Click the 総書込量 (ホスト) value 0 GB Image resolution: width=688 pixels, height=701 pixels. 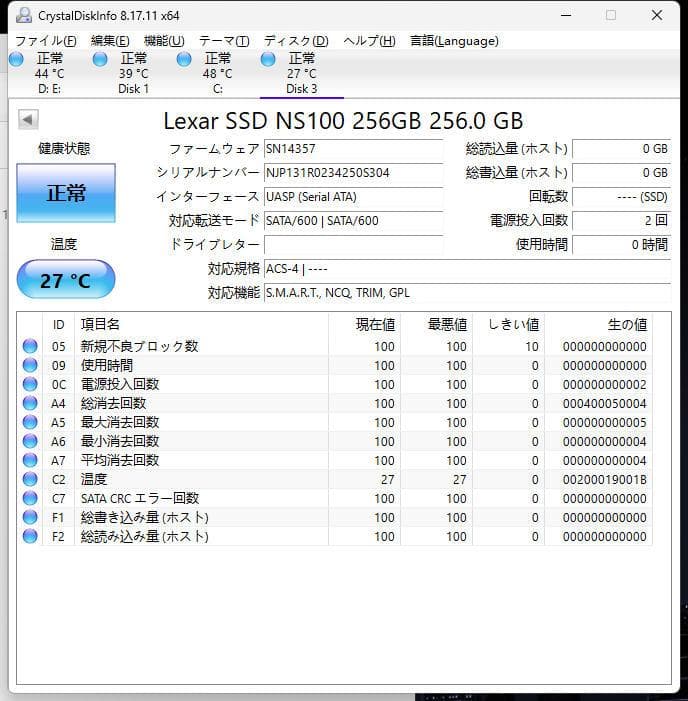click(x=621, y=173)
